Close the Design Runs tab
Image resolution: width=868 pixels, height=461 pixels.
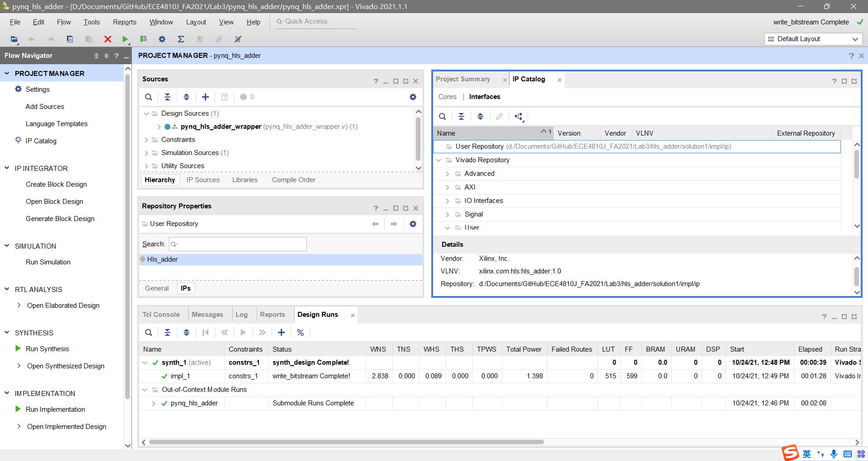pyautogui.click(x=353, y=315)
